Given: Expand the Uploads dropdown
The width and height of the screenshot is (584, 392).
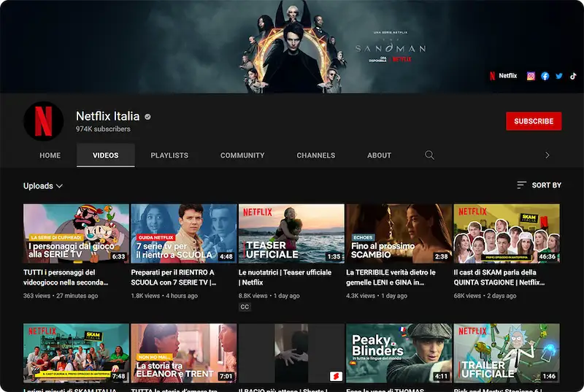Looking at the screenshot, I should 43,185.
